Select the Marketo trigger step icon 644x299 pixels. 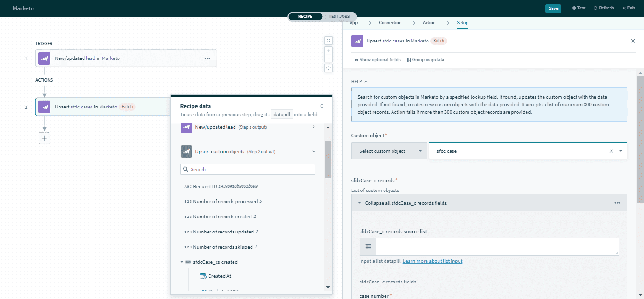point(43,58)
